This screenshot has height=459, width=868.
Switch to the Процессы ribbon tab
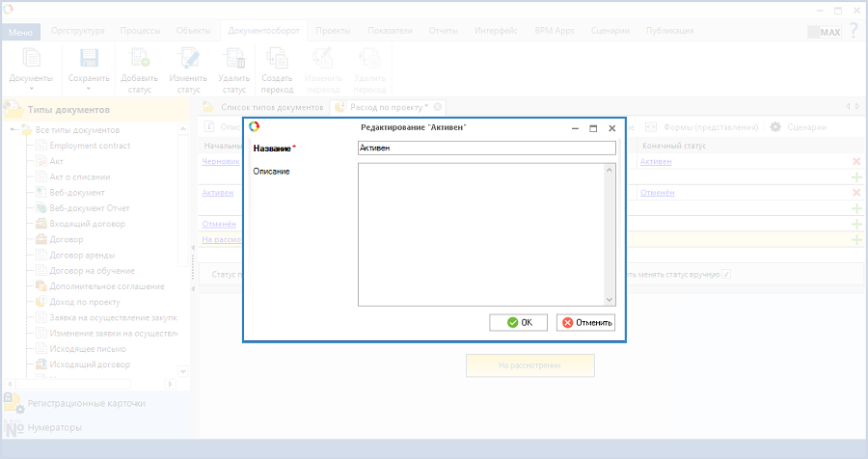(140, 31)
